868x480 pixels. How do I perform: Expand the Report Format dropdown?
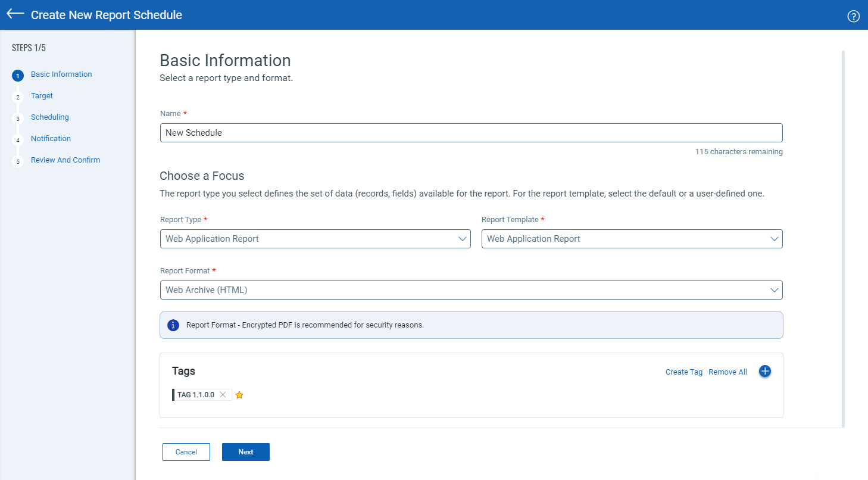tap(471, 290)
